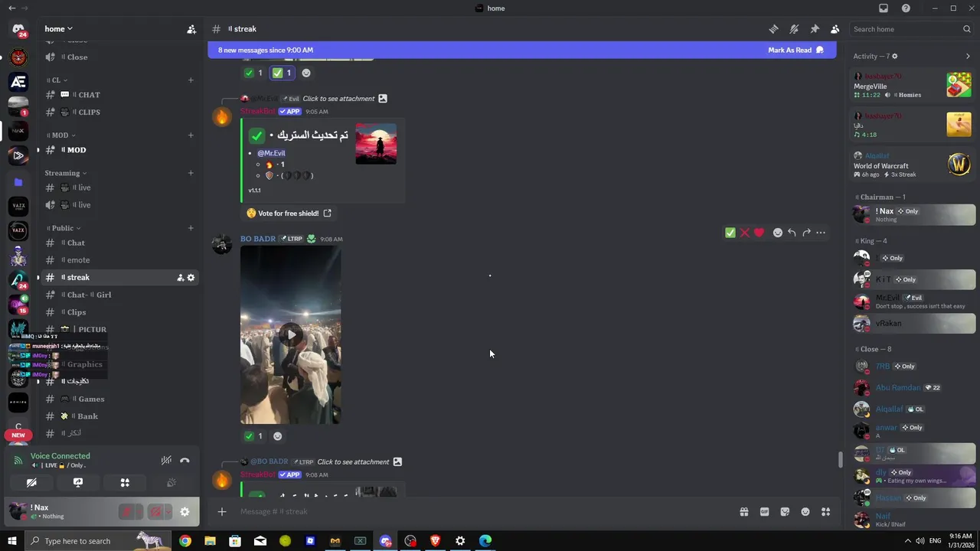Open User Settings gear
Image resolution: width=980 pixels, height=551 pixels.
(x=185, y=512)
